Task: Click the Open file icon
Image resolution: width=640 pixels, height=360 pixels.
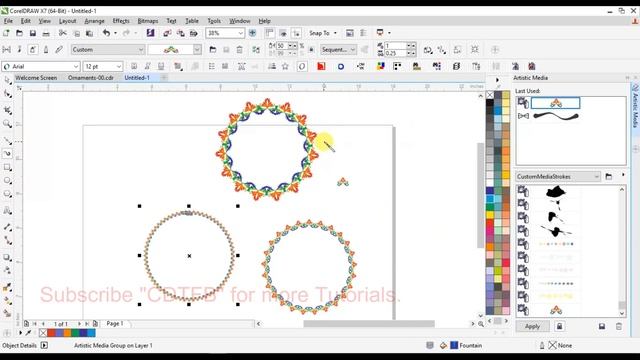Action: tap(19, 33)
